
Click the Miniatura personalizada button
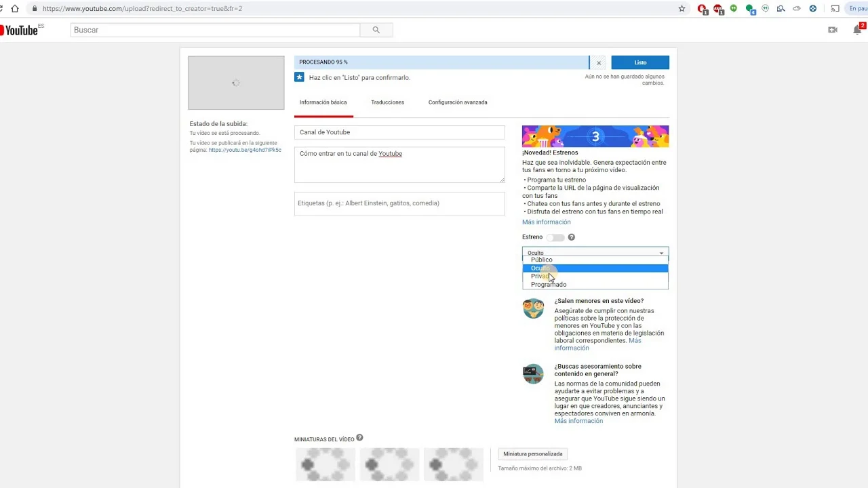[532, 454]
